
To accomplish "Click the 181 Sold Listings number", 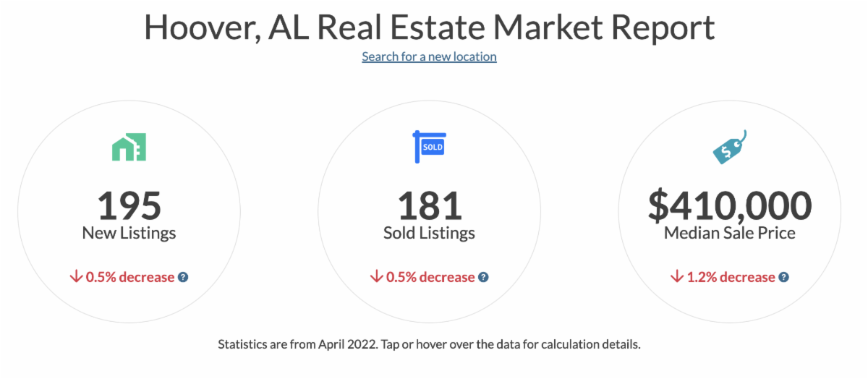I will click(x=429, y=205).
